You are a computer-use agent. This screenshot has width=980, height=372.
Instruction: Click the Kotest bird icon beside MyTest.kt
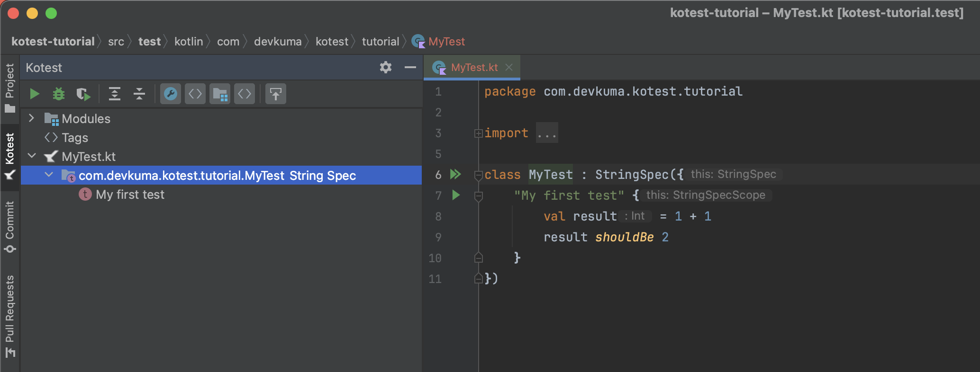tap(51, 156)
